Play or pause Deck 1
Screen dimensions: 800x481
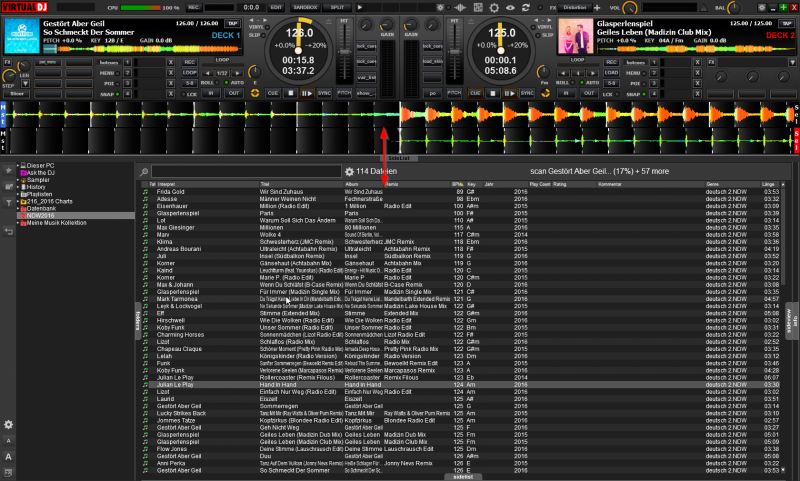307,93
